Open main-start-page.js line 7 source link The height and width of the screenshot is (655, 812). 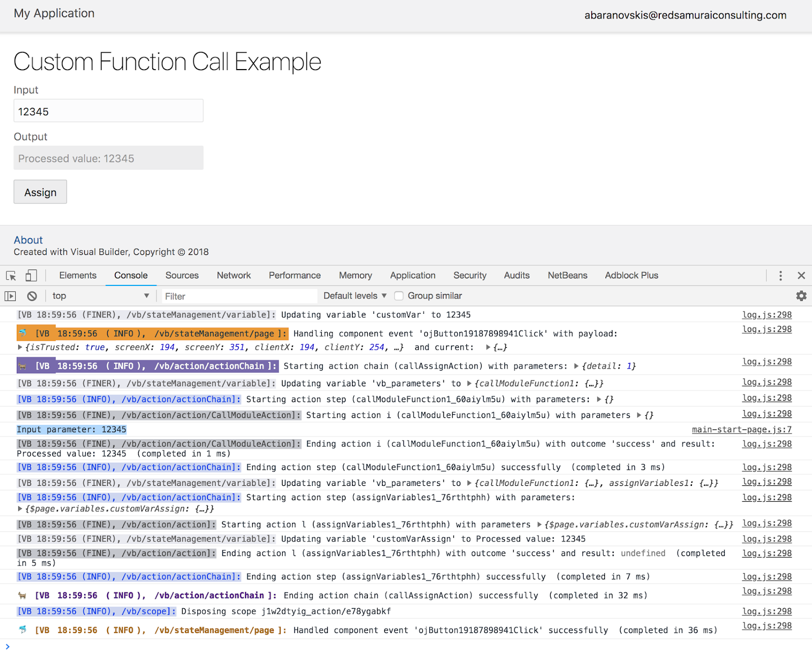tap(741, 429)
